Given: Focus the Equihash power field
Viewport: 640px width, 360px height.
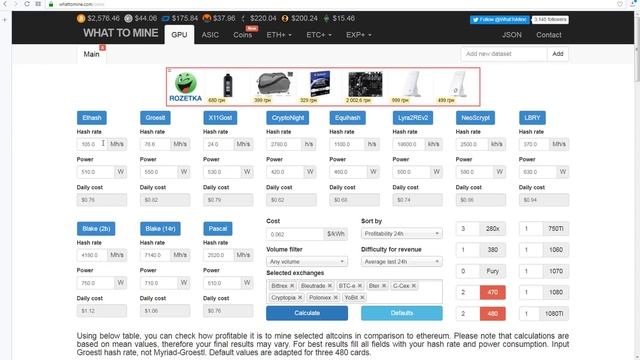Looking at the screenshot, I should coord(349,172).
